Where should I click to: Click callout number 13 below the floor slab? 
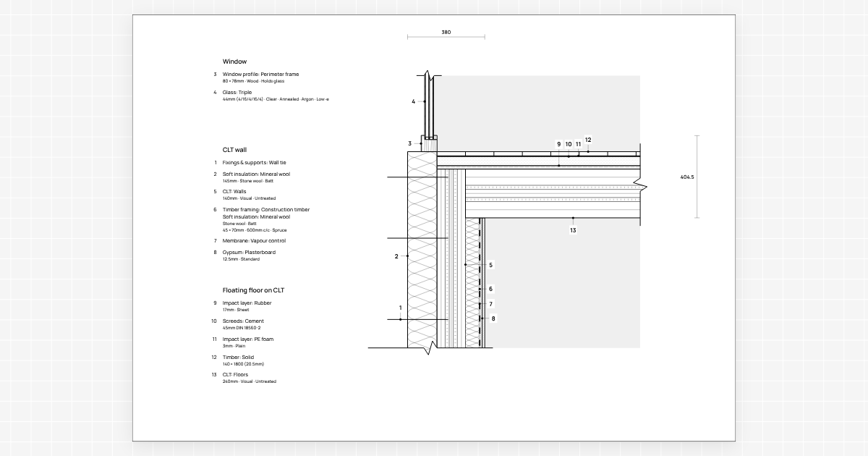tap(573, 230)
